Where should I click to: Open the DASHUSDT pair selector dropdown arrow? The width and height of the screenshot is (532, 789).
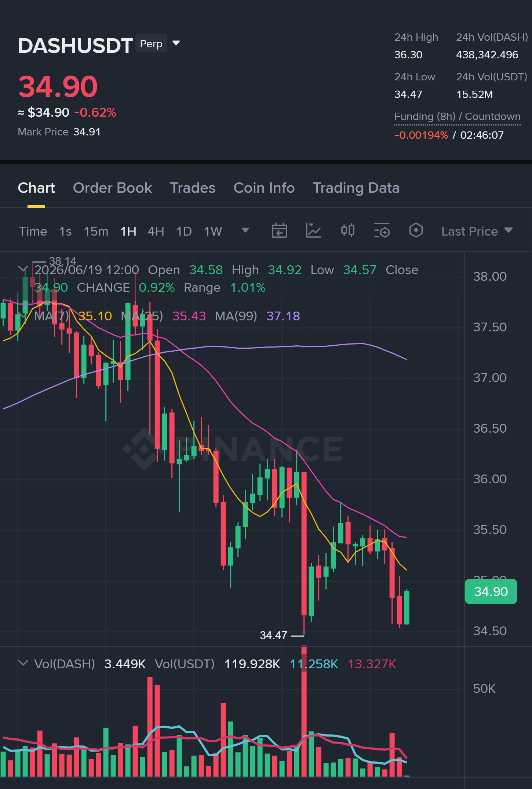[176, 43]
